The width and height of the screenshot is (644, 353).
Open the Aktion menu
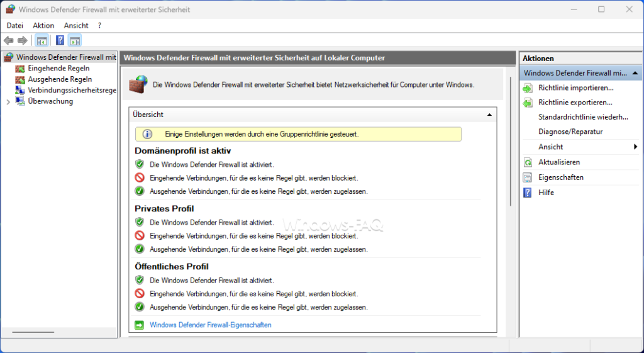(x=43, y=25)
